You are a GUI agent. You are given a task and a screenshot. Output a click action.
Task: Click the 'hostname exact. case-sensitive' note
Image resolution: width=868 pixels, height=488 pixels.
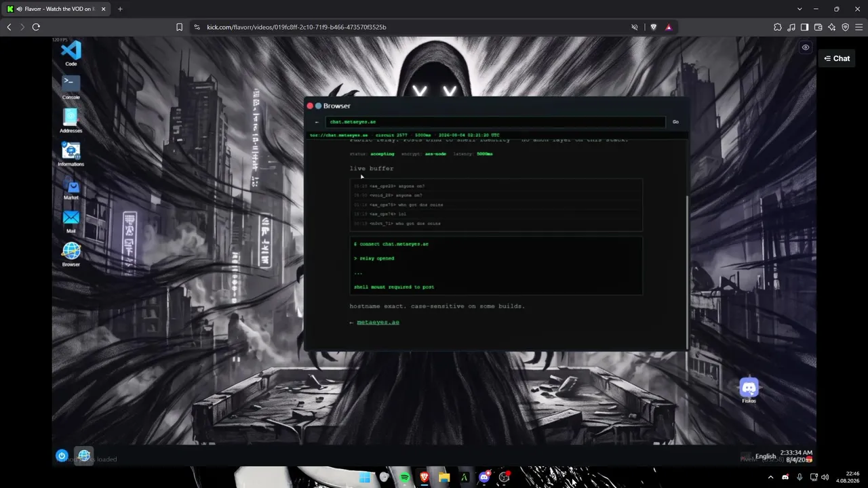pyautogui.click(x=437, y=306)
